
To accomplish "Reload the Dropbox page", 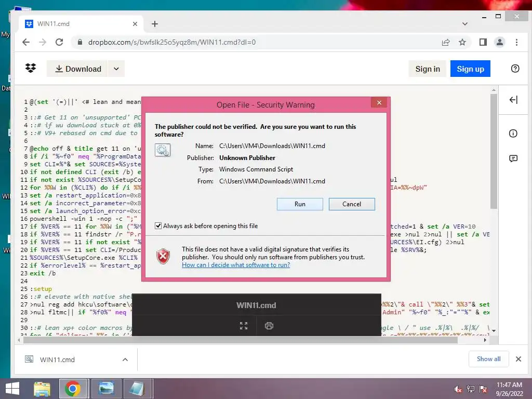I will click(x=59, y=42).
